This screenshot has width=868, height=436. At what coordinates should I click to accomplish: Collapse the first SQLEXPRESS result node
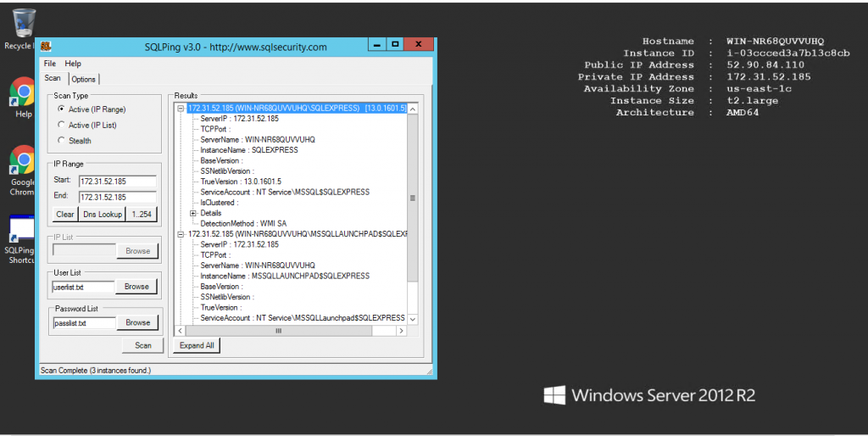pos(181,109)
